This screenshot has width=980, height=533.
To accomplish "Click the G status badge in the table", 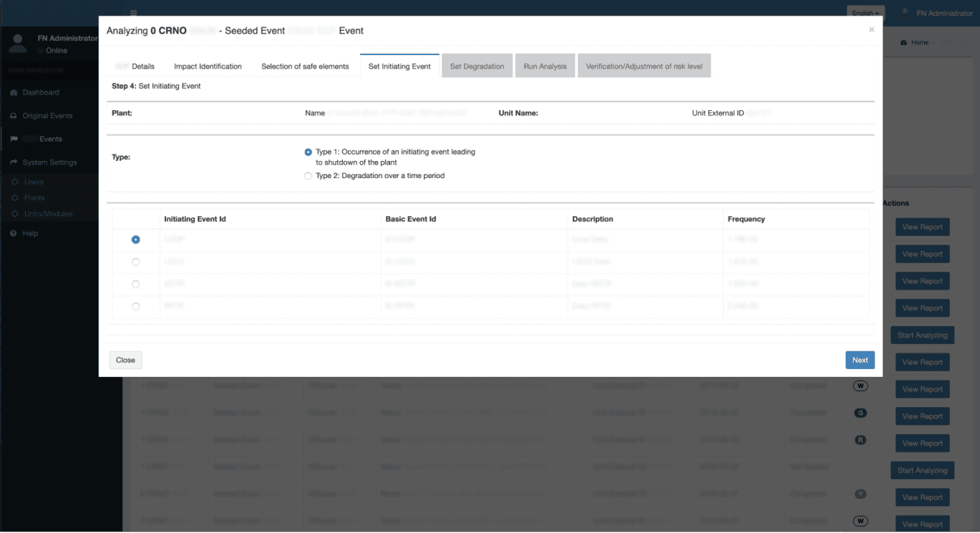I will click(x=861, y=413).
